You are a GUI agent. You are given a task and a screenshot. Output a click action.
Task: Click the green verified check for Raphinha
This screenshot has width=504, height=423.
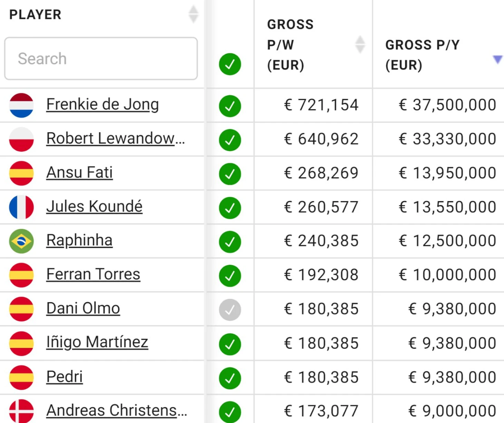(230, 242)
